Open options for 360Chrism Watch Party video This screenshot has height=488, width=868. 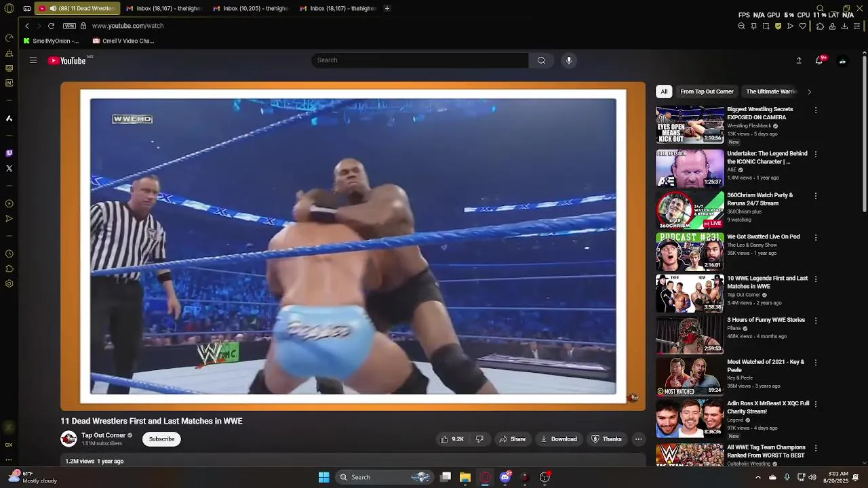pos(816,196)
